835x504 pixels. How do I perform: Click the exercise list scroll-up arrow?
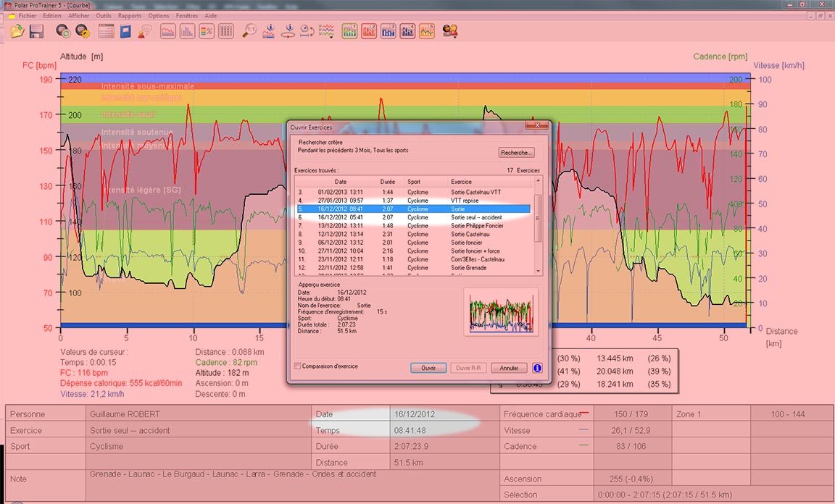[538, 182]
